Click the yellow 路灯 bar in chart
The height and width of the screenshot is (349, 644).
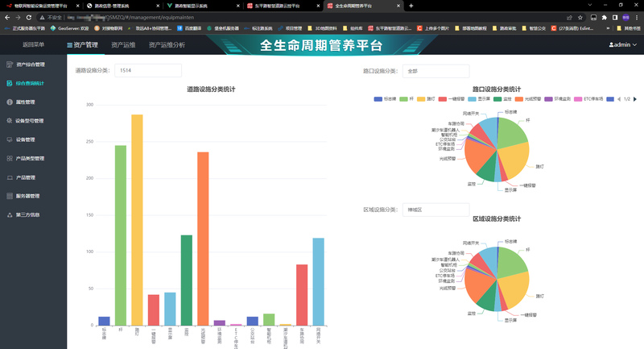pyautogui.click(x=137, y=220)
